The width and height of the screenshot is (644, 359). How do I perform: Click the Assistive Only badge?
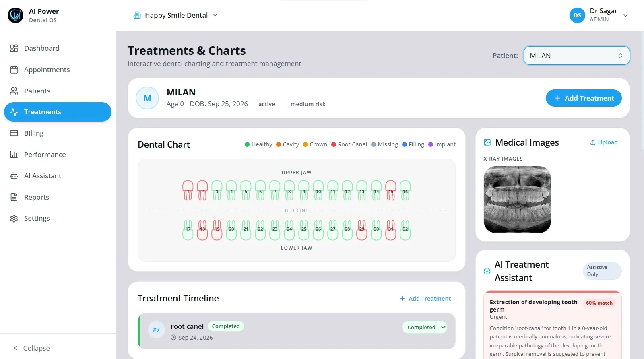[602, 271]
